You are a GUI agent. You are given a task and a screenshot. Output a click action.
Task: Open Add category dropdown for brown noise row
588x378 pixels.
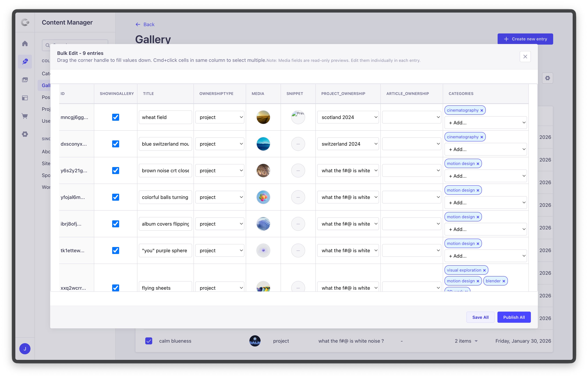(485, 176)
